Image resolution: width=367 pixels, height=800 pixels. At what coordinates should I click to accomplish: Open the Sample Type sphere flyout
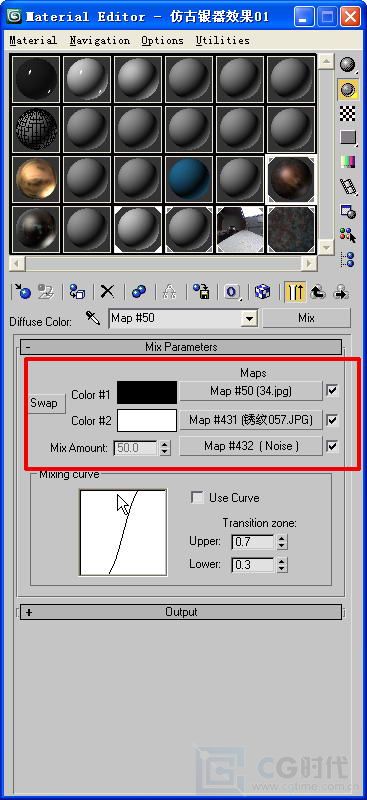click(348, 65)
